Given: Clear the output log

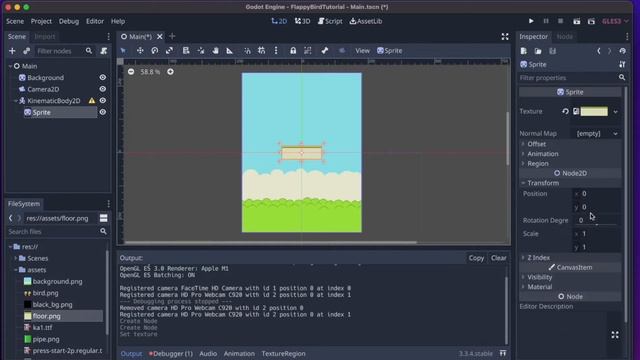Looking at the screenshot, I should click(498, 258).
